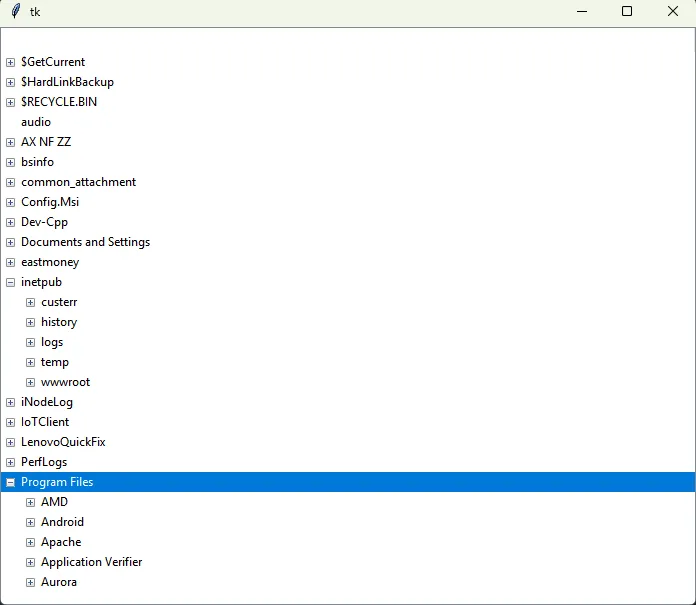Click the tk feather icon in title bar

tap(15, 12)
